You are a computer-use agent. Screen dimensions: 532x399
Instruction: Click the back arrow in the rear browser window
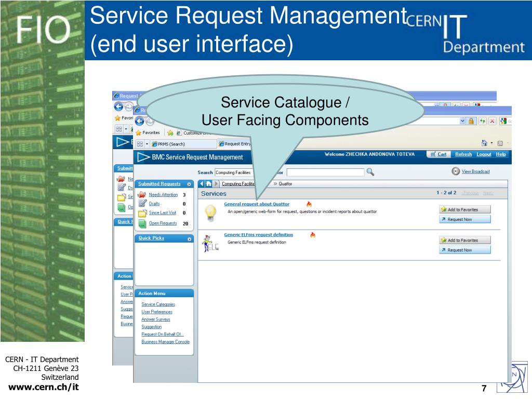coord(119,107)
